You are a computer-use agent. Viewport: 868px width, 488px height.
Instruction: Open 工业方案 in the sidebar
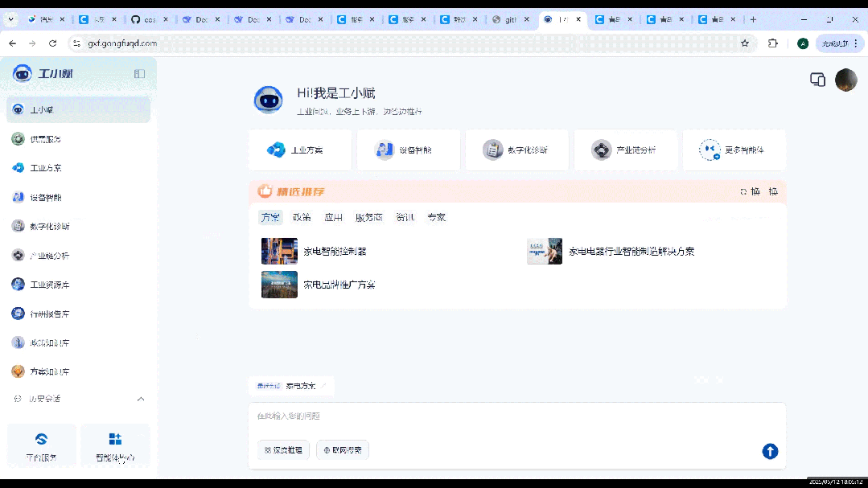(x=78, y=168)
